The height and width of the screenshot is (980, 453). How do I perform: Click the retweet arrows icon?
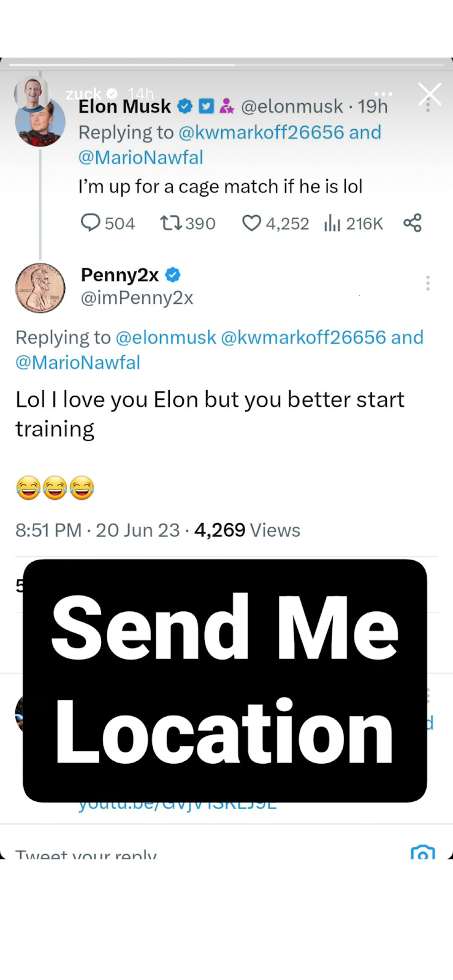click(x=170, y=222)
